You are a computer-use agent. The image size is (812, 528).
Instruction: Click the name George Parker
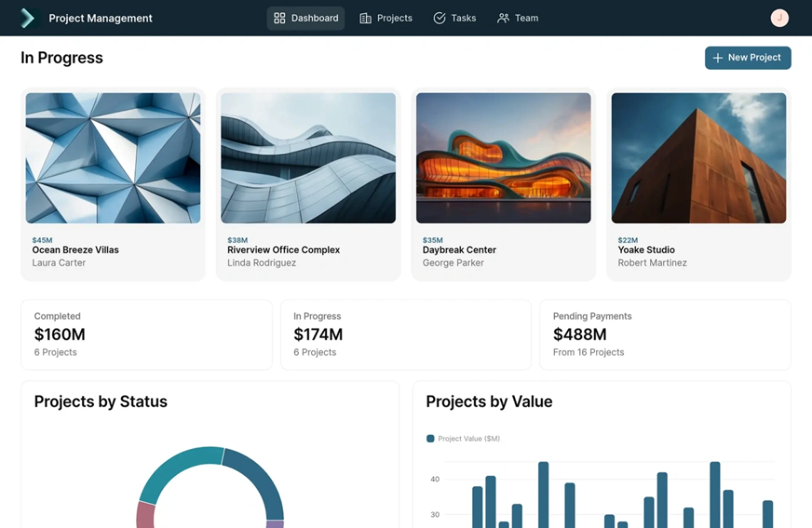point(453,263)
